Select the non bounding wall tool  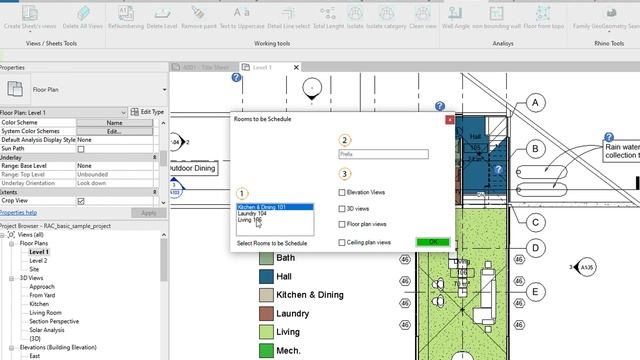click(x=496, y=18)
